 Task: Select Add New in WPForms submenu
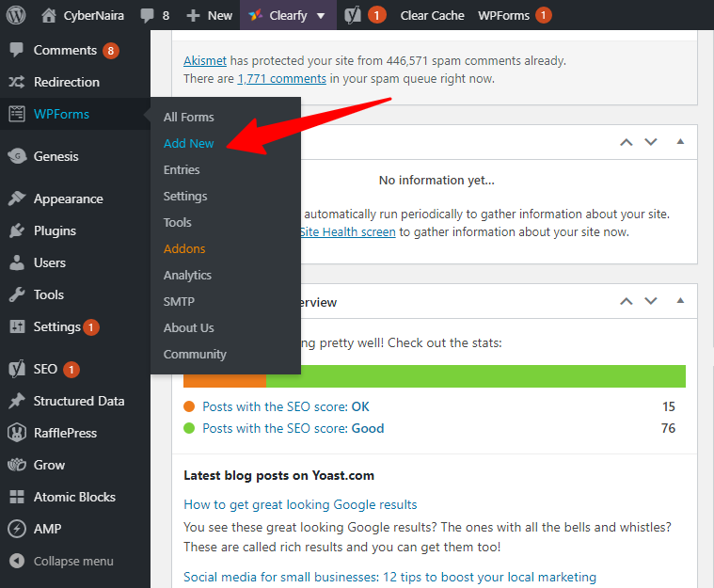point(188,143)
